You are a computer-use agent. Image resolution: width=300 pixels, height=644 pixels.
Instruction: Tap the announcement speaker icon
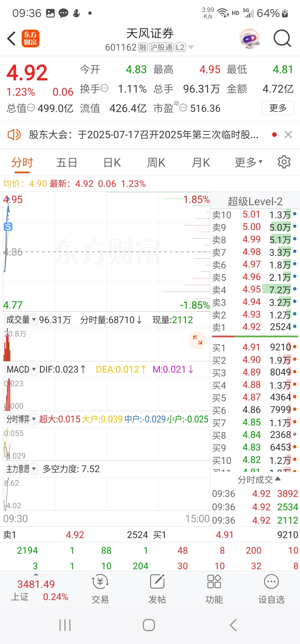click(14, 135)
